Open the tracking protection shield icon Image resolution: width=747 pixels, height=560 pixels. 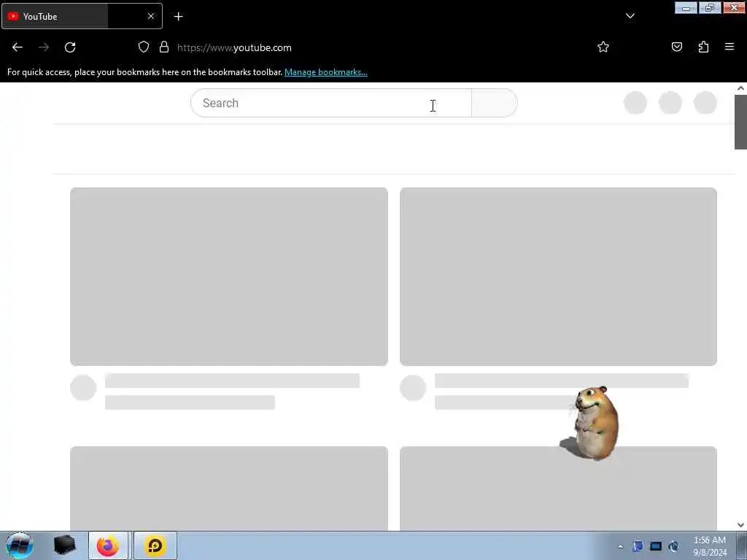click(x=144, y=47)
